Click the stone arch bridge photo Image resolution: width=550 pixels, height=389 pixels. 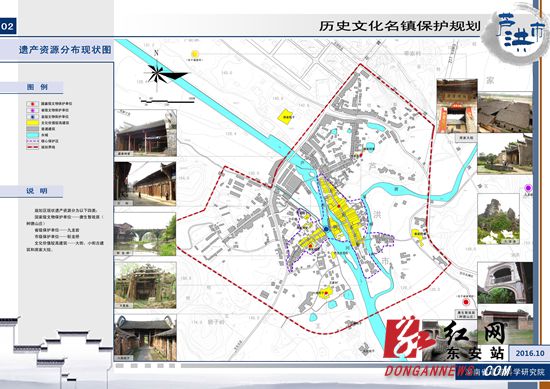click(x=145, y=234)
